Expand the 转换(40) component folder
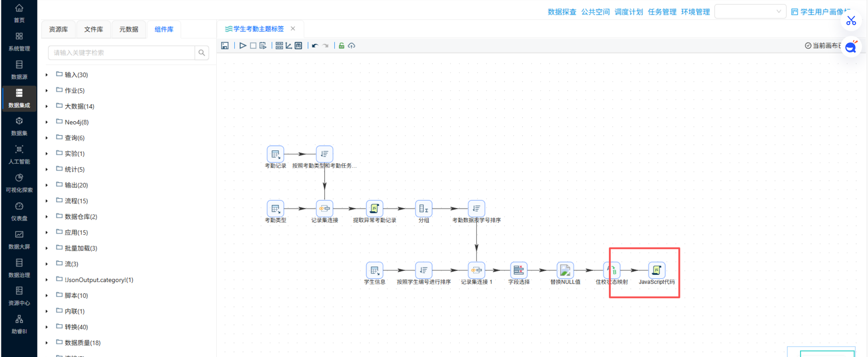Image resolution: width=868 pixels, height=357 pixels. [47, 327]
